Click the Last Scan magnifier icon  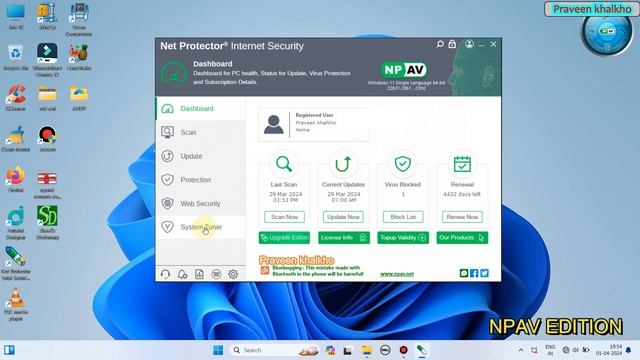coord(284,164)
